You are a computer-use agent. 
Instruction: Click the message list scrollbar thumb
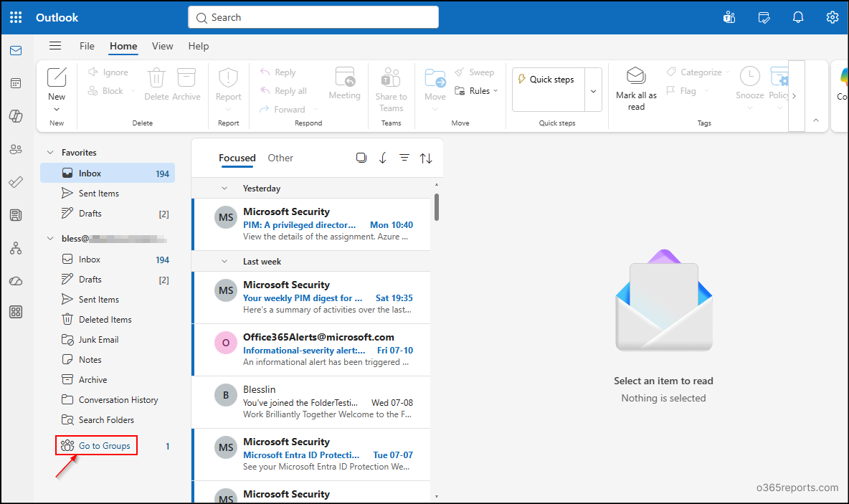pos(437,206)
